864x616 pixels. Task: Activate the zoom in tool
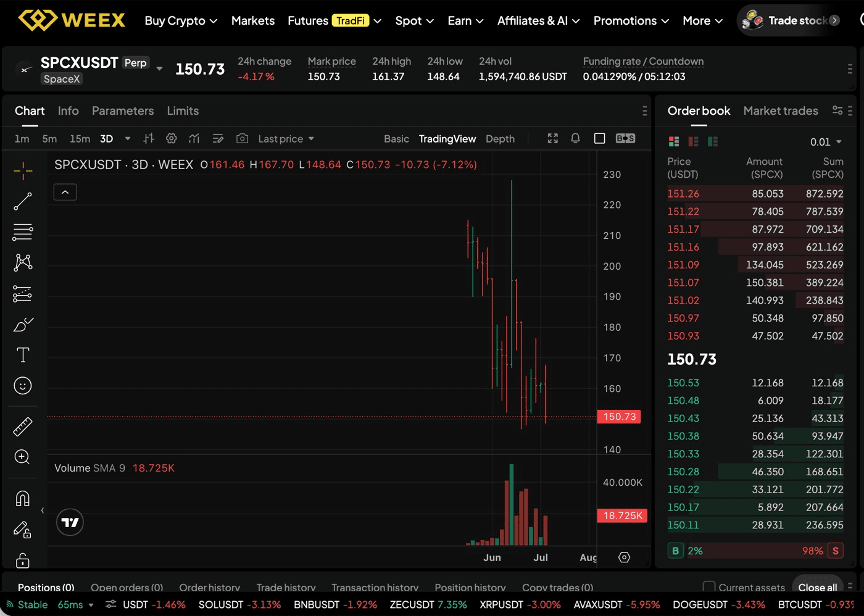[x=23, y=457]
